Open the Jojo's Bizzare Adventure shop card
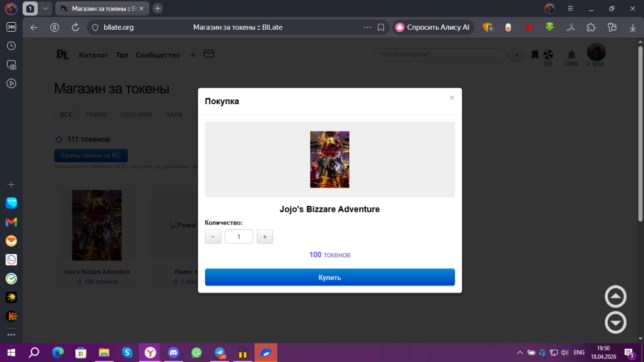 [x=97, y=237]
